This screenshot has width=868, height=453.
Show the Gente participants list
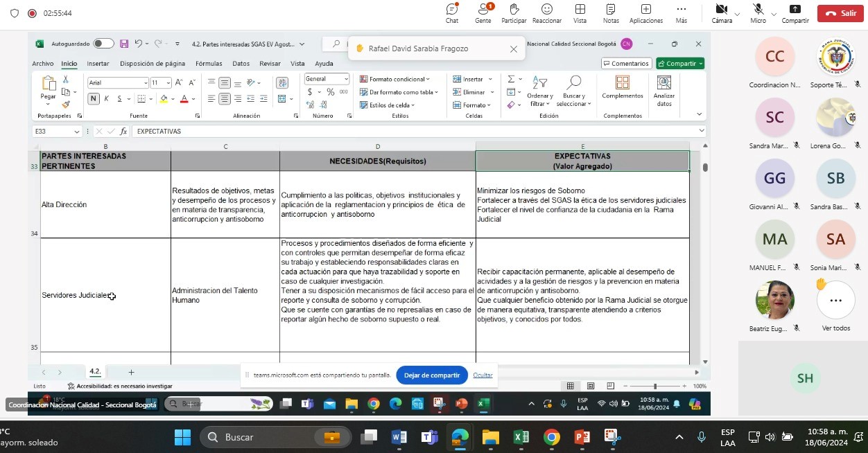[483, 13]
